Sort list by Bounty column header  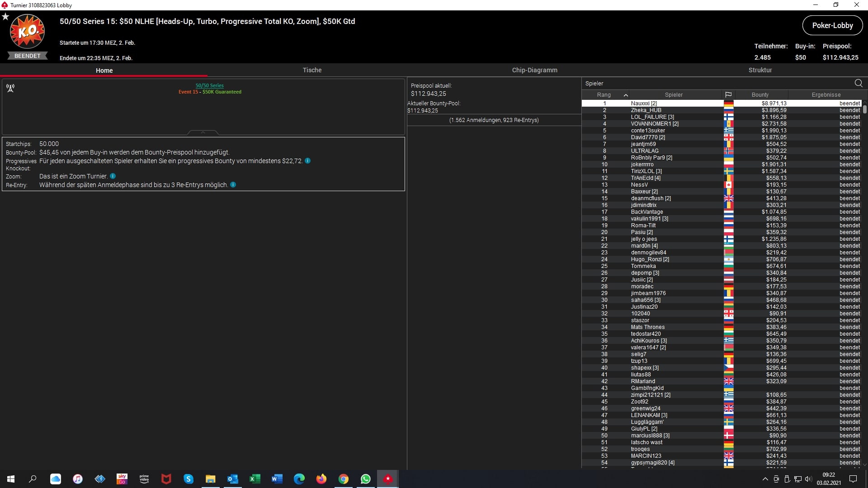pos(760,95)
